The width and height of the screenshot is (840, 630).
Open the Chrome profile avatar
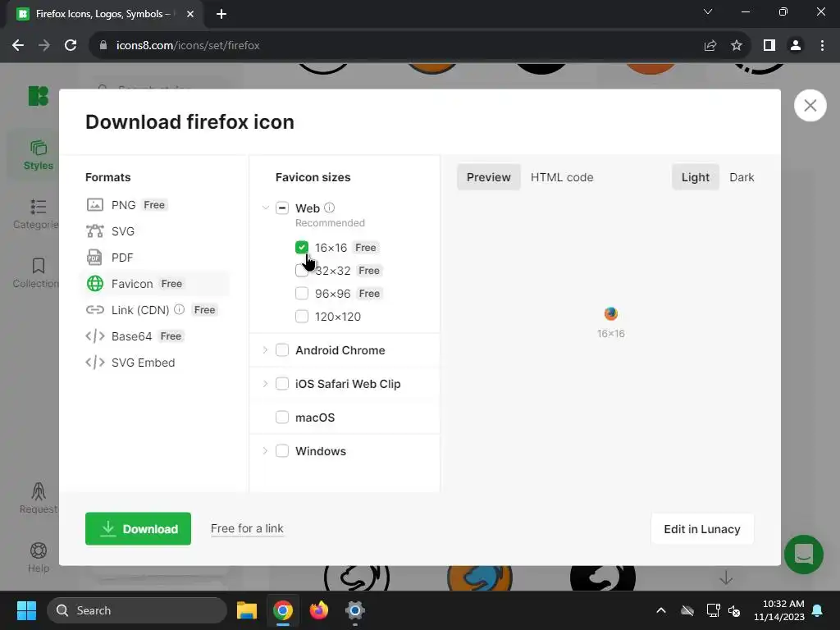pyautogui.click(x=796, y=46)
